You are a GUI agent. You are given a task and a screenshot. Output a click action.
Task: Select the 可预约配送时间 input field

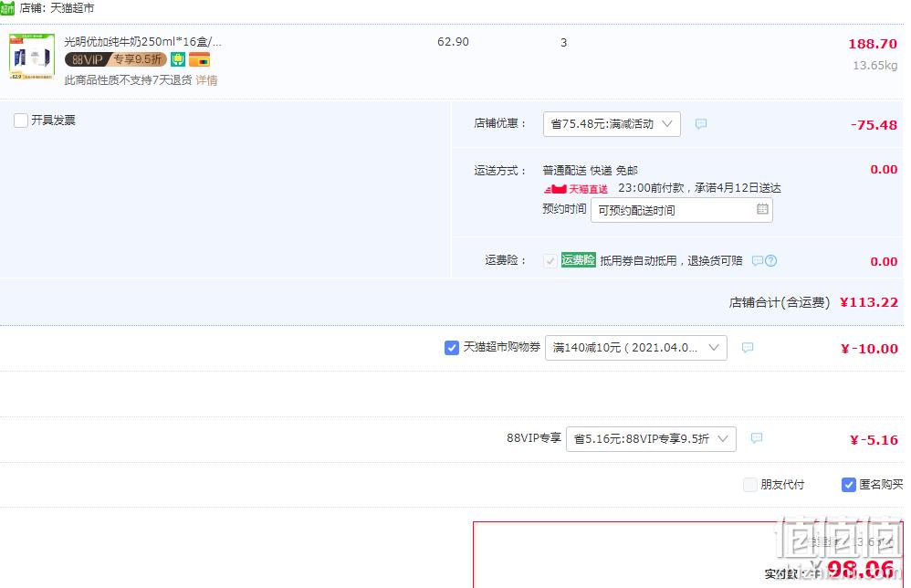[x=681, y=210]
